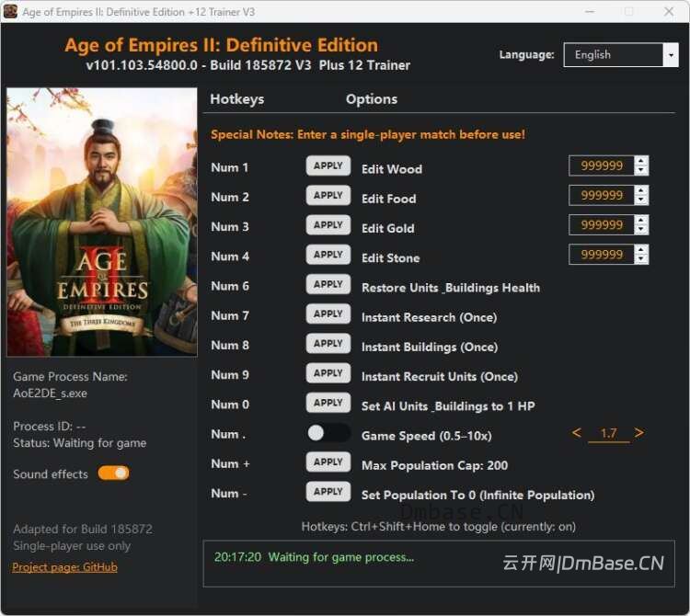This screenshot has width=690, height=616.
Task: Click the Num 6 hotkey label
Action: point(230,286)
